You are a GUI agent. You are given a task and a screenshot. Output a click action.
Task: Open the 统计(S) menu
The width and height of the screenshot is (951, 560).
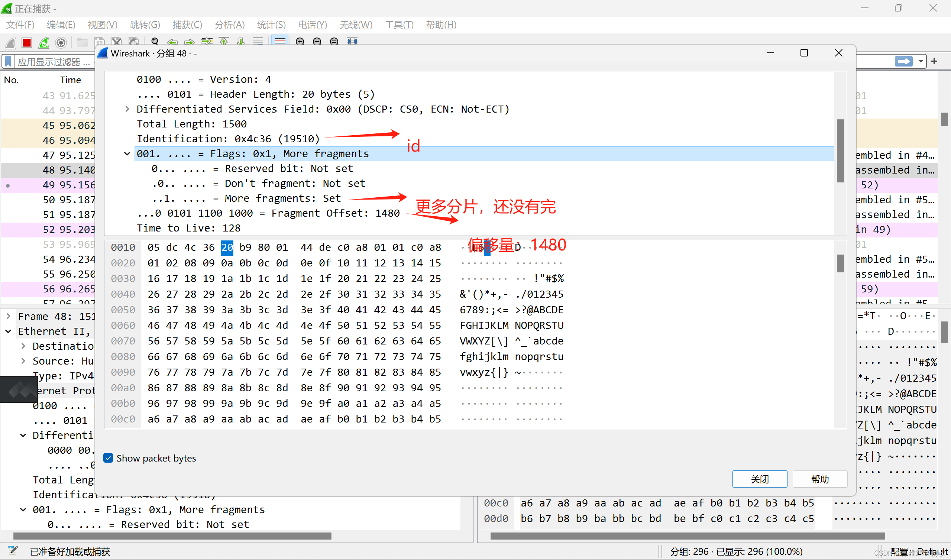271,25
